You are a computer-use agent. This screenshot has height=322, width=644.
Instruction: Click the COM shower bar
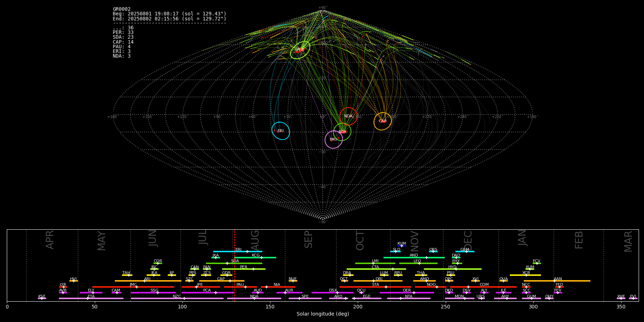pyautogui.click(x=483, y=287)
